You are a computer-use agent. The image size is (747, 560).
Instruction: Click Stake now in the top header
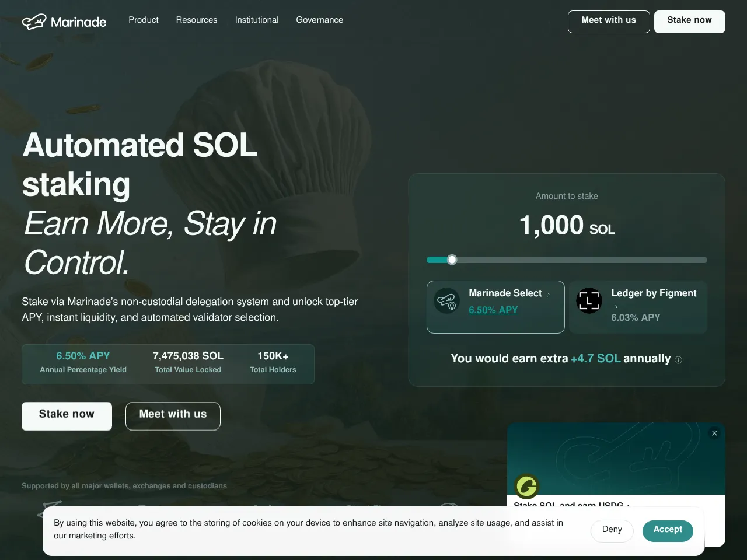689,22
